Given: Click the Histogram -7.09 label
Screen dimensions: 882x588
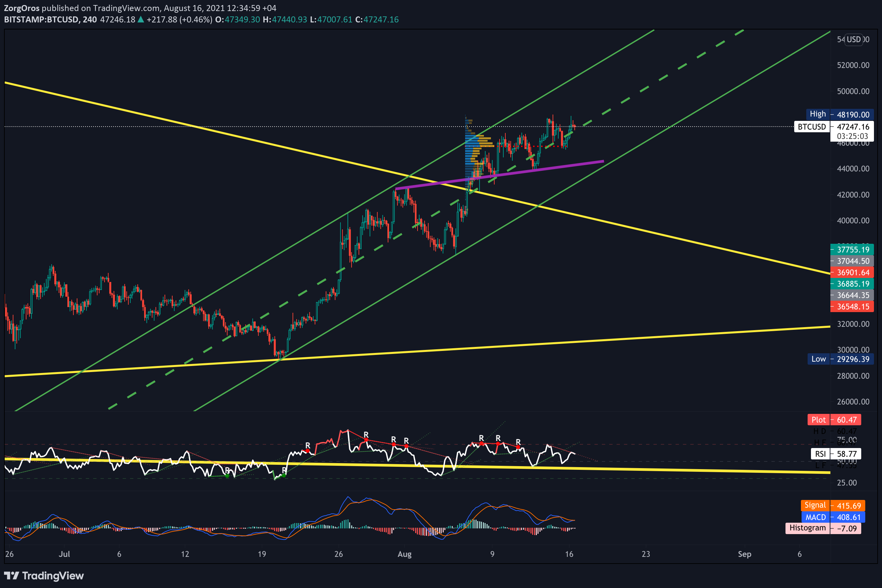Looking at the screenshot, I should coord(823,528).
